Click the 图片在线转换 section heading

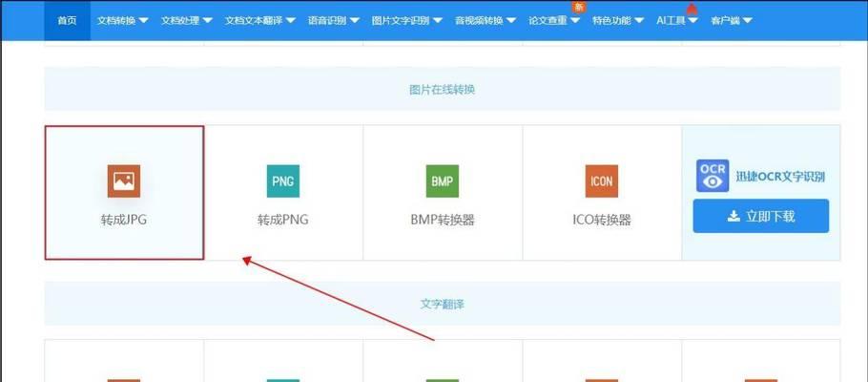tap(443, 89)
